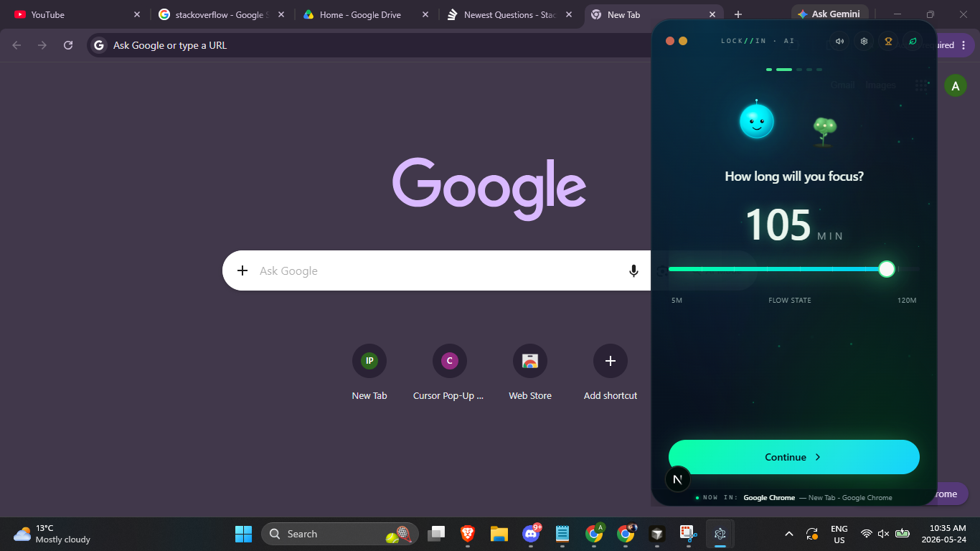Click the Google G icon in the address bar
The image size is (980, 551).
tap(100, 45)
